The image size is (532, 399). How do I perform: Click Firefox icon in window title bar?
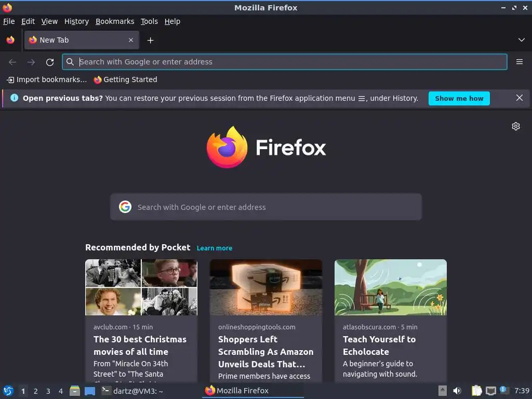click(x=7, y=7)
